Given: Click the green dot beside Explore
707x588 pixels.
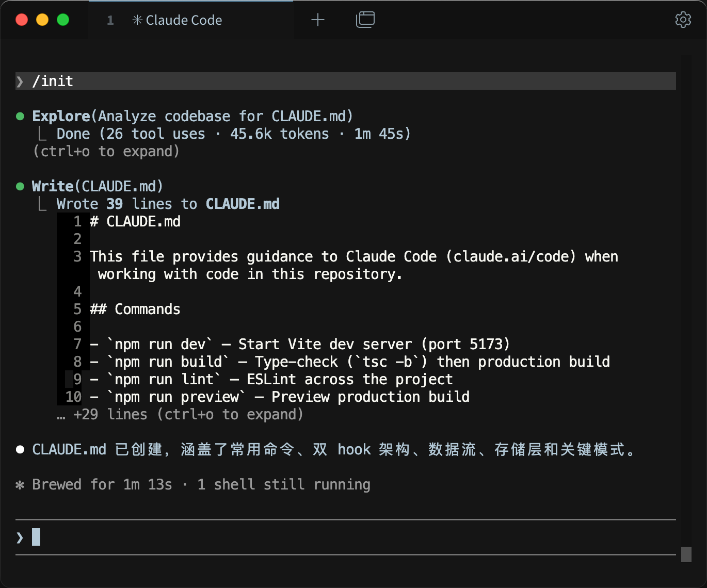Looking at the screenshot, I should point(20,116).
